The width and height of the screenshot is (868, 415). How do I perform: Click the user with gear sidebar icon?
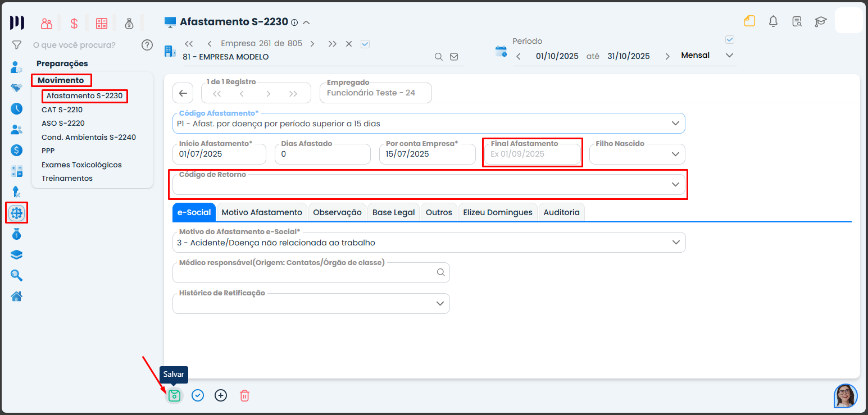17,67
